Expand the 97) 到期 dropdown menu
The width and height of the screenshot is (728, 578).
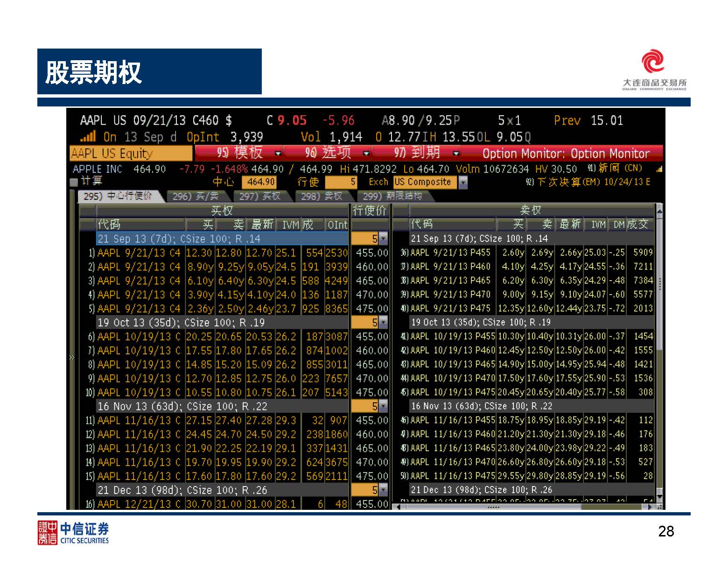point(456,154)
